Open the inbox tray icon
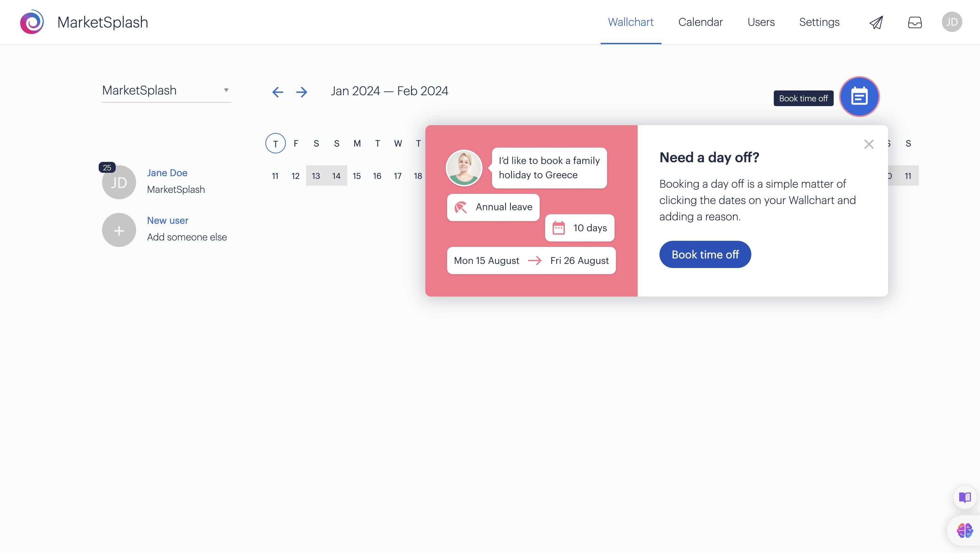Screen dimensions: 980x553 tap(915, 22)
